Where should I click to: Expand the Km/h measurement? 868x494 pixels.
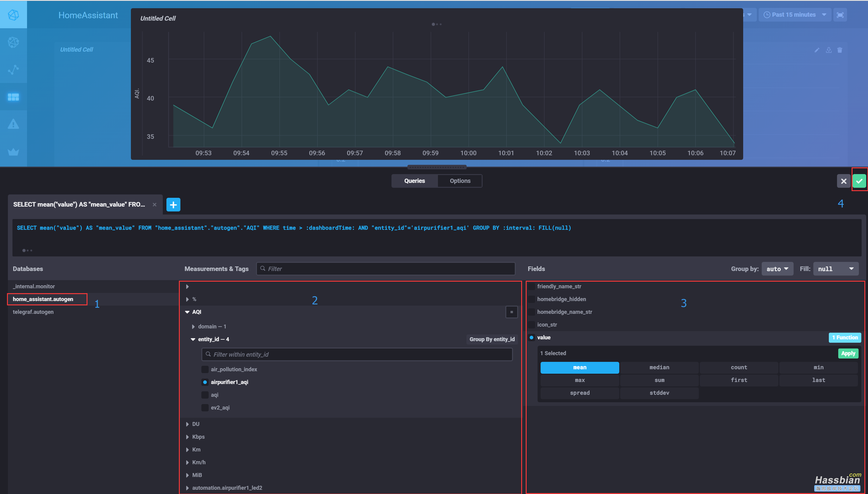coord(187,462)
